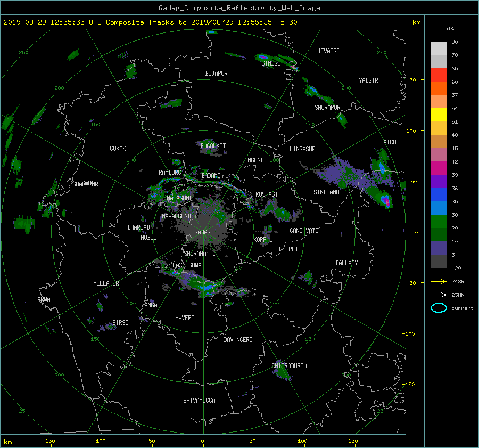Click the KARWAR label
The image size is (479, 448).
pyautogui.click(x=44, y=299)
